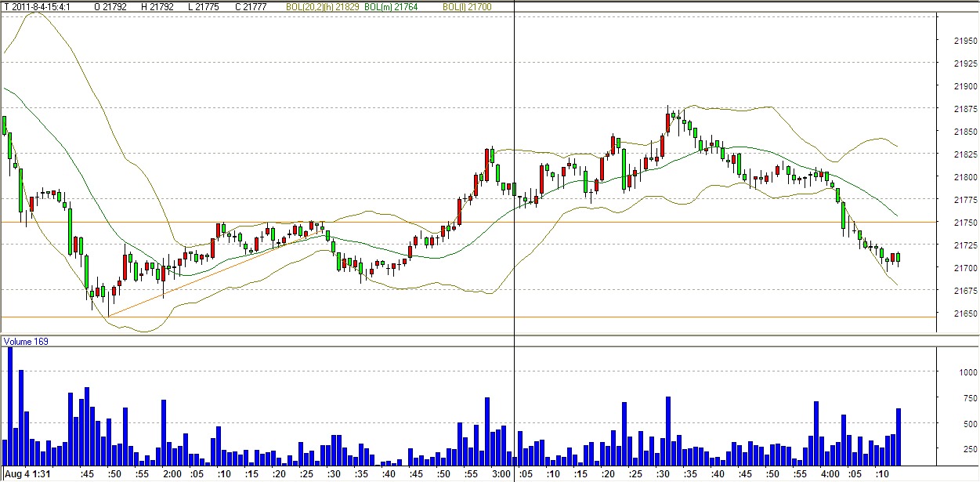Click the 21800 price axis label

[965, 177]
